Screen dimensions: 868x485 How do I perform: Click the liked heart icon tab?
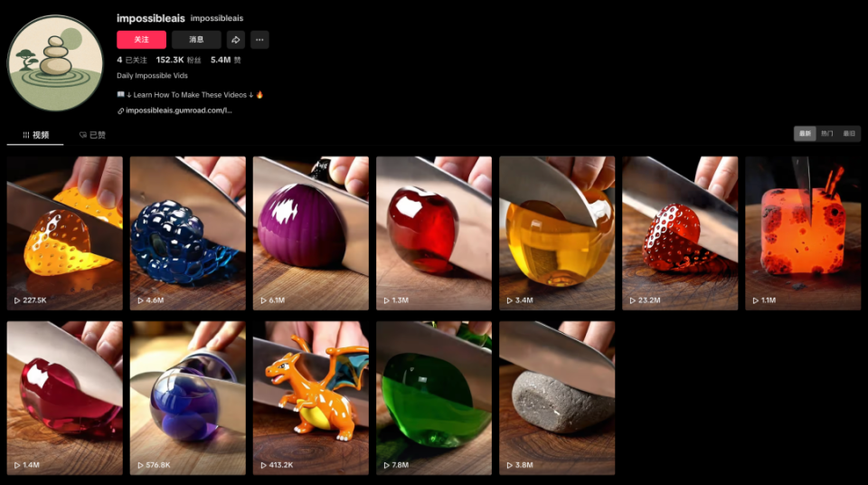point(83,135)
